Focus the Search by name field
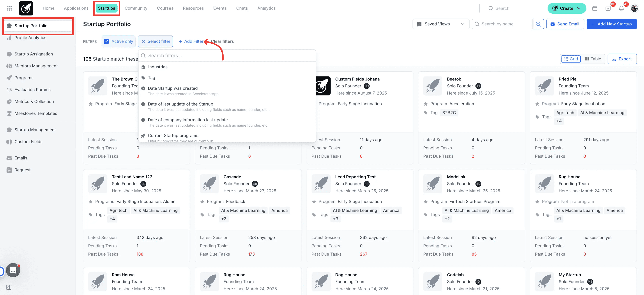The height and width of the screenshot is (295, 644). click(x=502, y=24)
